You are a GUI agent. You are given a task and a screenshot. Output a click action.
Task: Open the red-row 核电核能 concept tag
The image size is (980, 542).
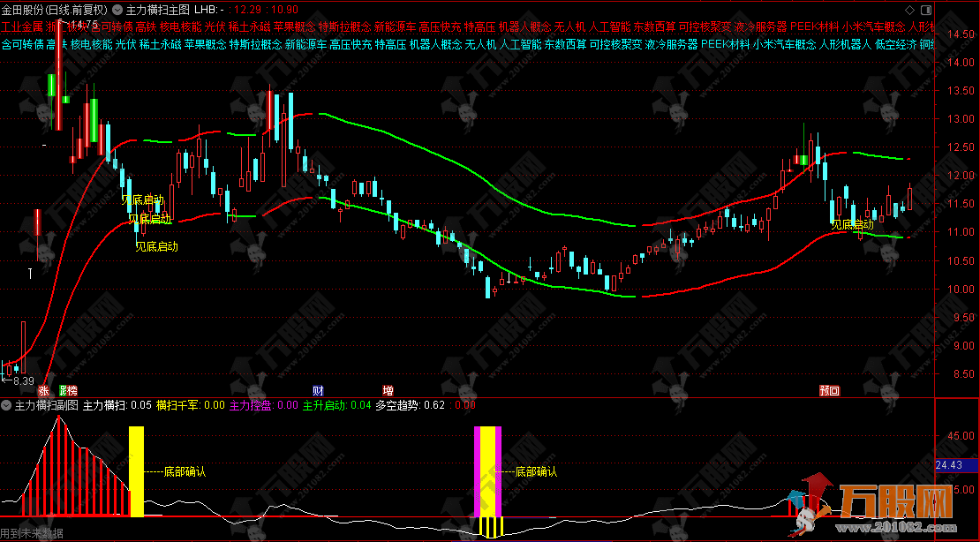[x=181, y=26]
